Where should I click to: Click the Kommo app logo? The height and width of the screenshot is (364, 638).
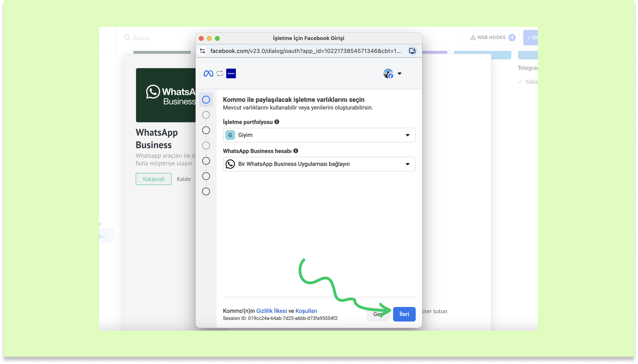231,73
